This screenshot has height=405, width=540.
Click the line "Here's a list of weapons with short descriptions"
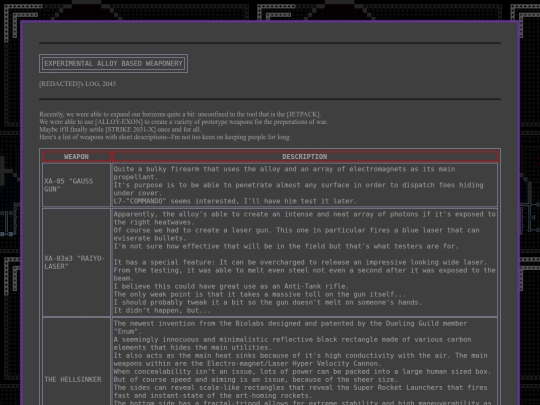[x=165, y=137]
